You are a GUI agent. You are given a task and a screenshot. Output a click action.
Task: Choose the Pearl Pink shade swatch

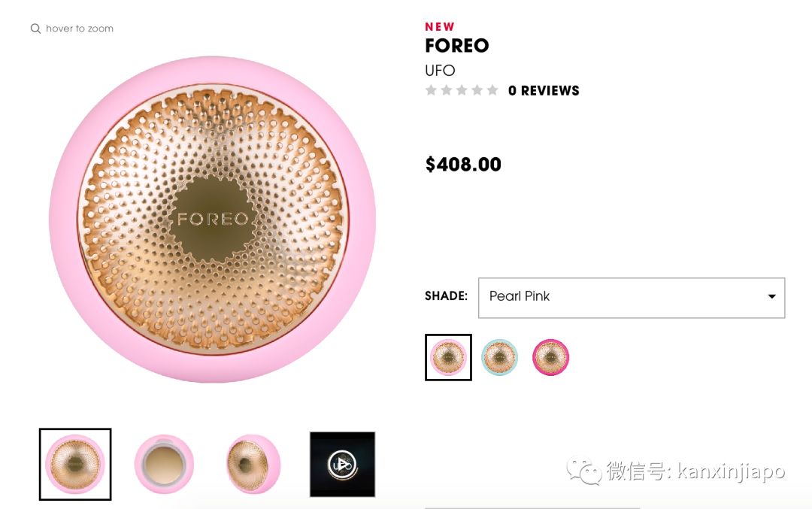(448, 357)
